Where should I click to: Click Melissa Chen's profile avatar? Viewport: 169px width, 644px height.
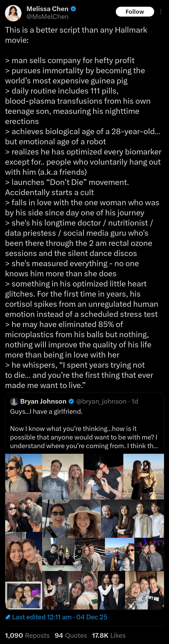click(x=13, y=13)
